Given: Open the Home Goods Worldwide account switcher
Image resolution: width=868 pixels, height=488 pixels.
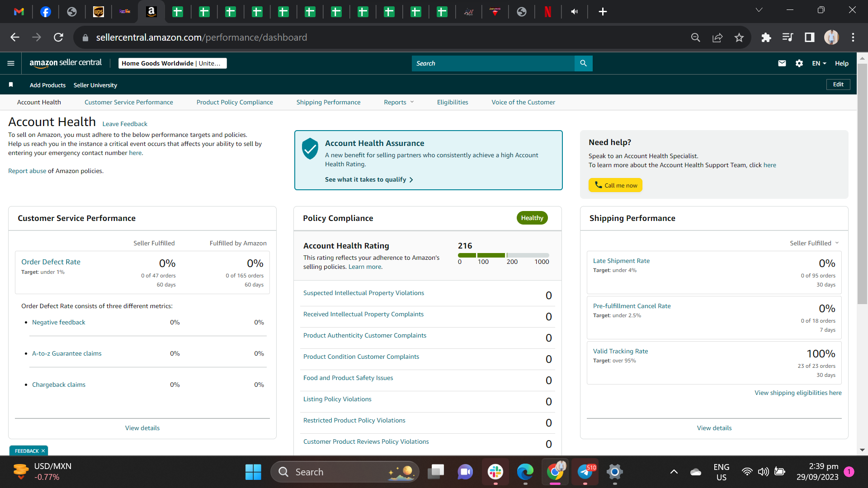Looking at the screenshot, I should click(x=173, y=63).
